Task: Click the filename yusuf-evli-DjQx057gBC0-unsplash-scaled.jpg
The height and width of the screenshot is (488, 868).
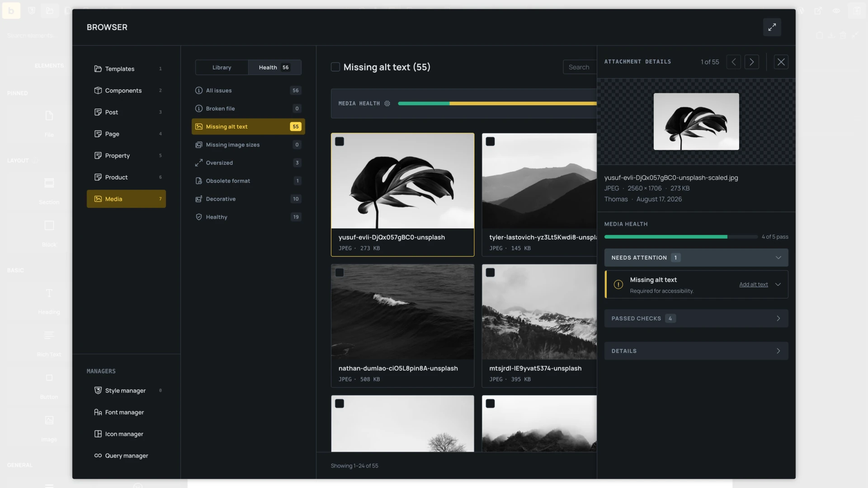Action: click(x=671, y=178)
